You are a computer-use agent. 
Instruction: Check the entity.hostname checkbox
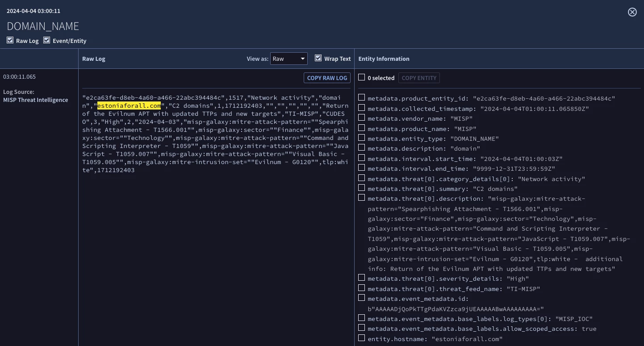click(x=362, y=338)
